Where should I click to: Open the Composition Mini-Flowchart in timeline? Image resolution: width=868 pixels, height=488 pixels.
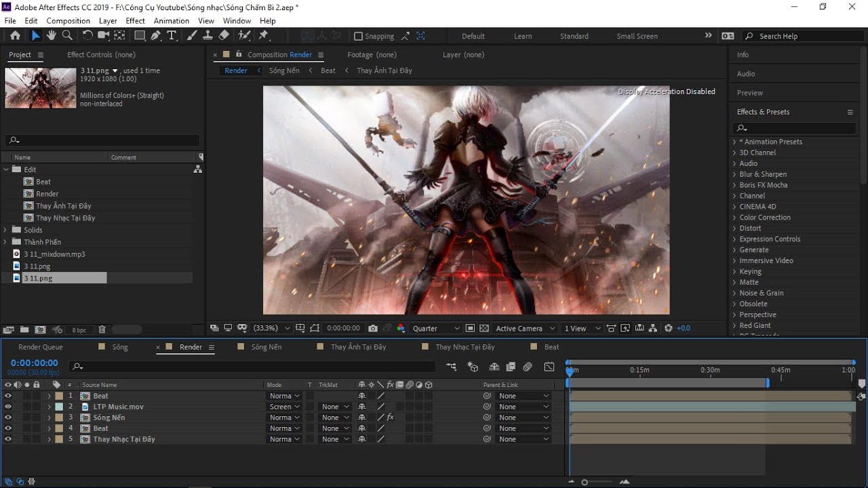(451, 367)
